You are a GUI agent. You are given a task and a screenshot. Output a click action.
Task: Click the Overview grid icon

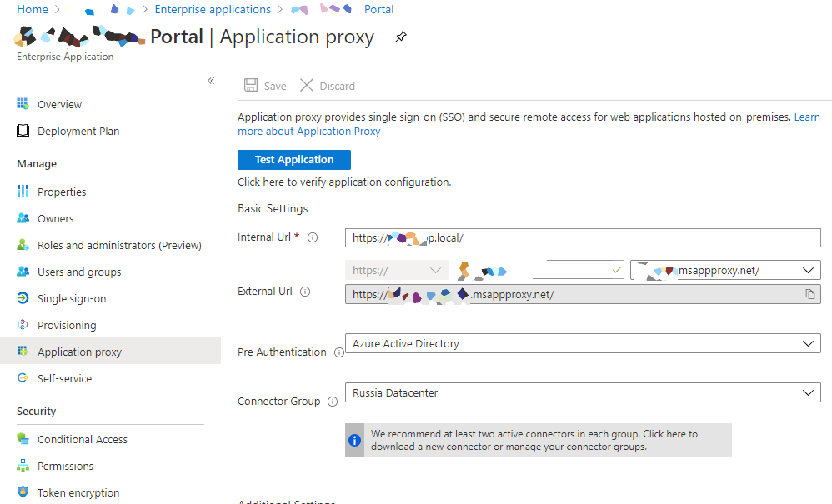point(23,104)
